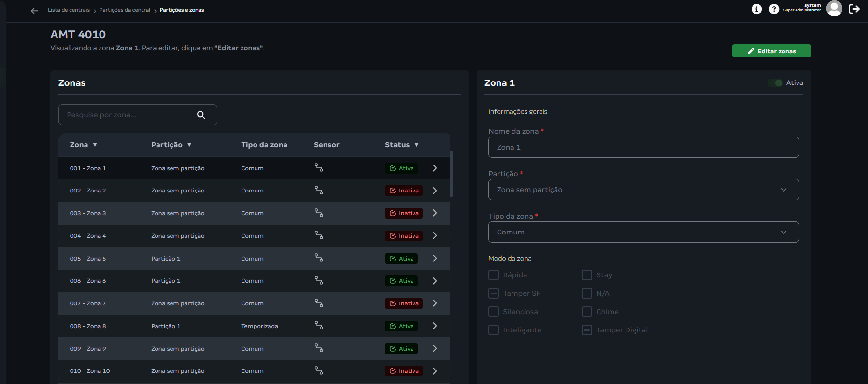868x384 pixels.
Task: Click the logout icon
Action: (854, 9)
